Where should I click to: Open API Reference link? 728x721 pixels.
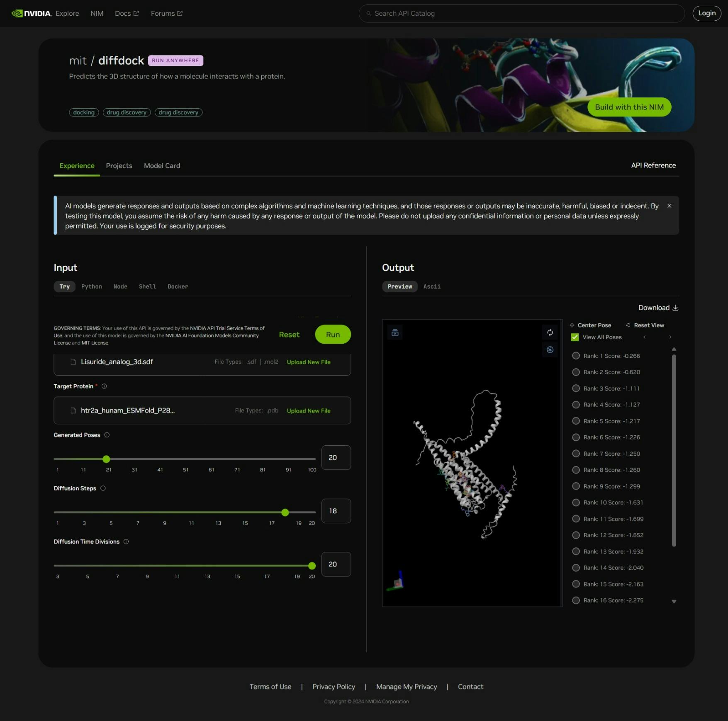pyautogui.click(x=653, y=165)
